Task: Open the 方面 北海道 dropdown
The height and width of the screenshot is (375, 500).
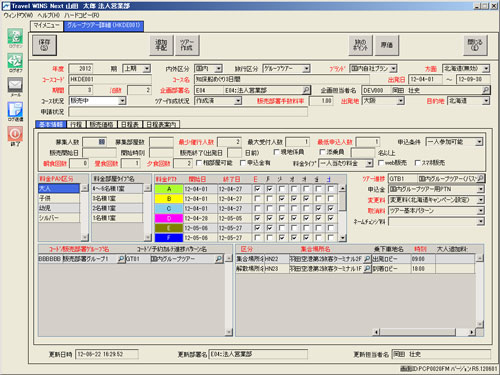Action: (x=486, y=69)
